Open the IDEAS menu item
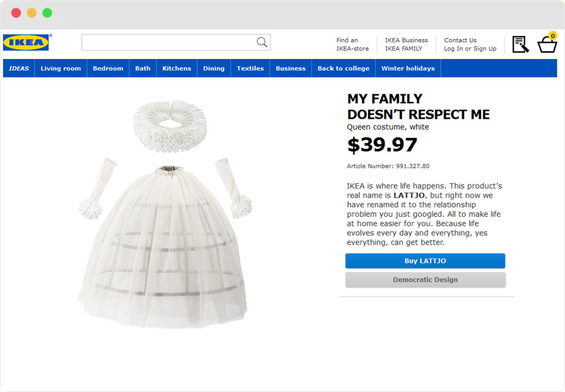 [19, 69]
